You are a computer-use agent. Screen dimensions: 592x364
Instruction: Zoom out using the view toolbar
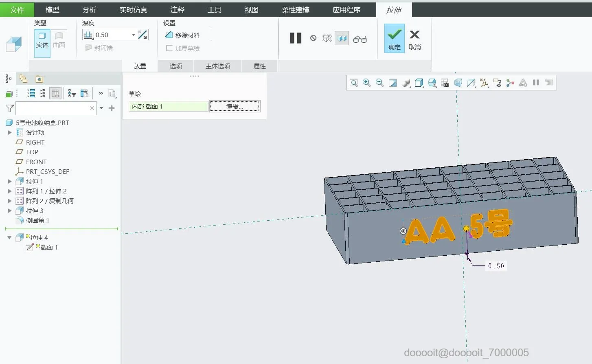[379, 83]
